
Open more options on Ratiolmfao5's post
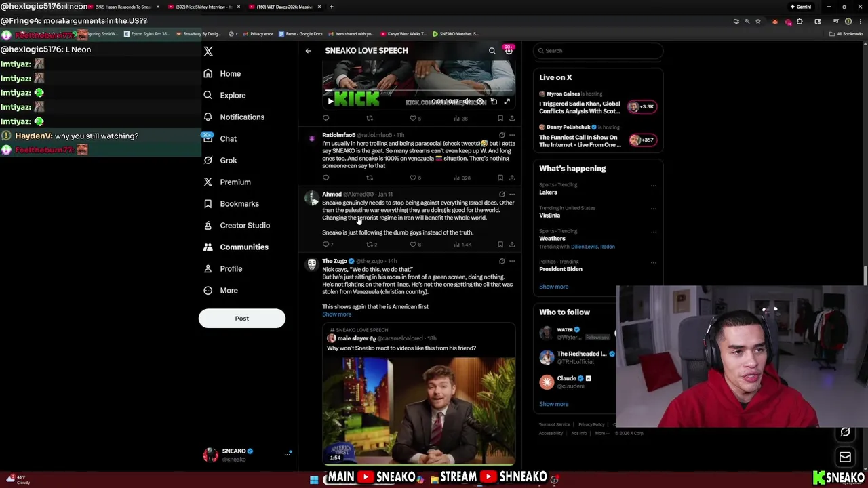(x=512, y=135)
